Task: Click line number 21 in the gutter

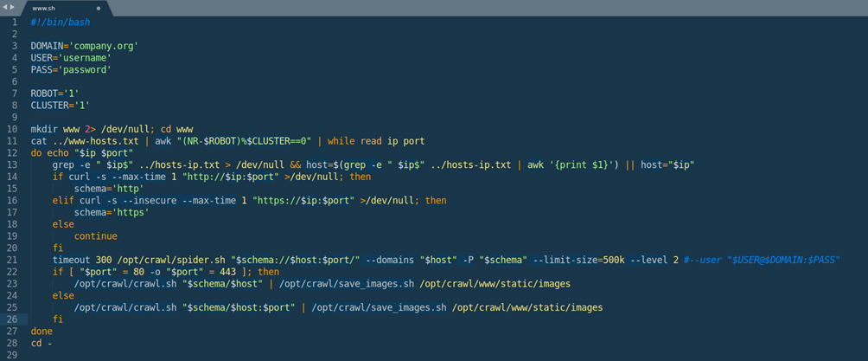Action: click(12, 259)
